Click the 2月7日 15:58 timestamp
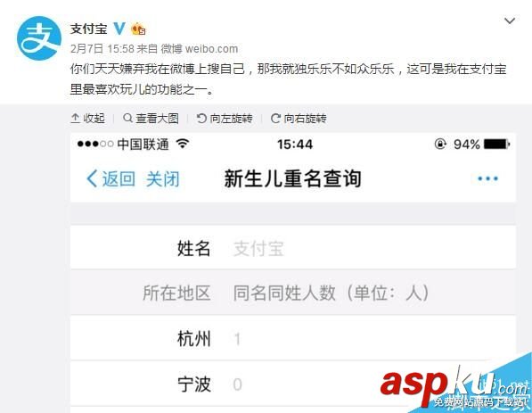 pos(102,49)
